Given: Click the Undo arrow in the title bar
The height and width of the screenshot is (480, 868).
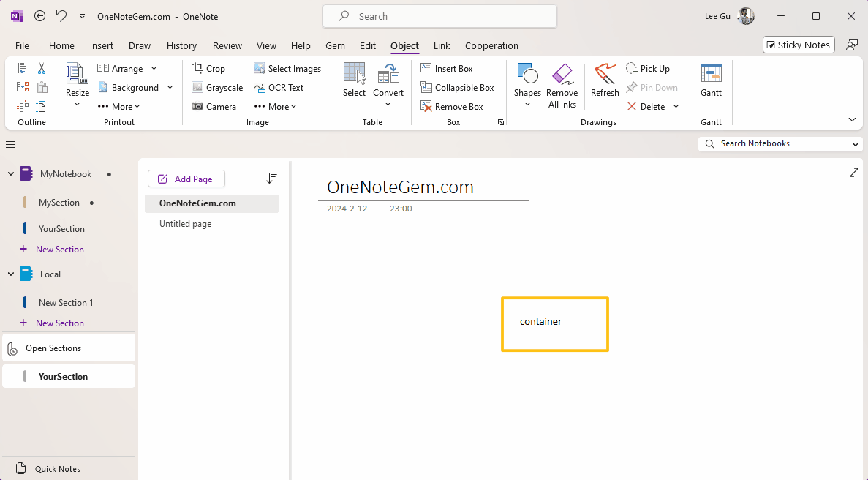Looking at the screenshot, I should [61, 16].
